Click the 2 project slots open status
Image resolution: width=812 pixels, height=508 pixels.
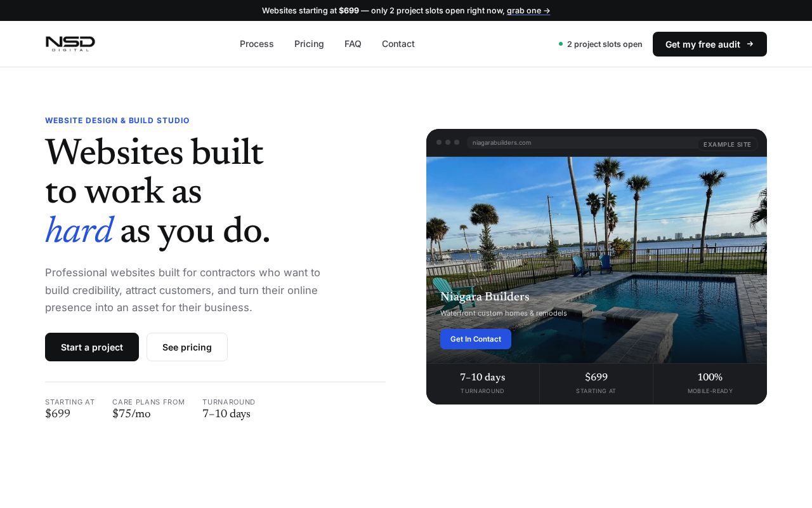(x=600, y=44)
